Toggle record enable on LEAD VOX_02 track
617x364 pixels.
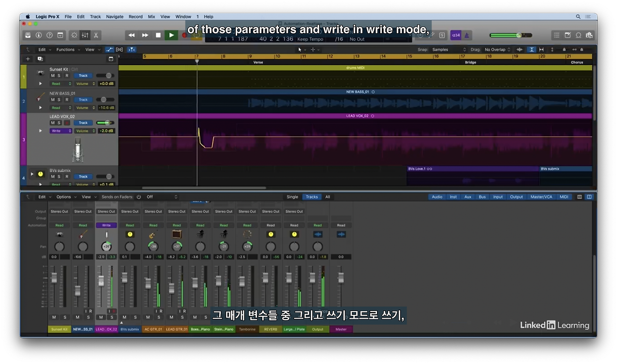(x=67, y=123)
